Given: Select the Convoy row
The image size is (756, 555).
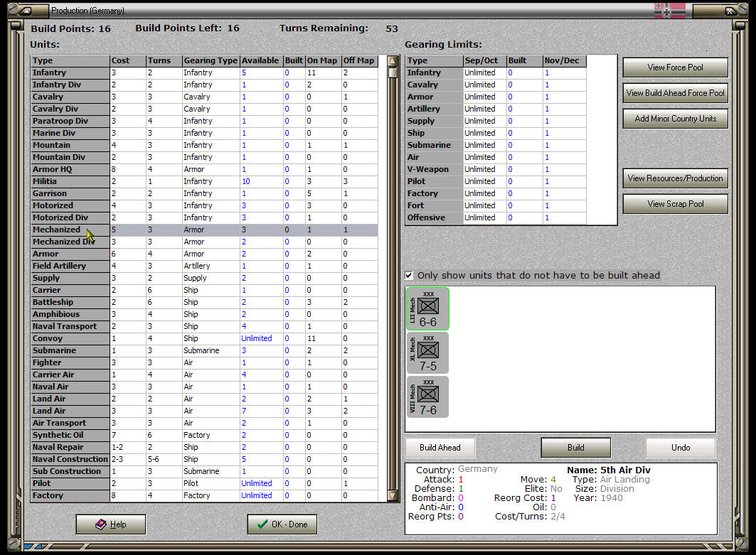Looking at the screenshot, I should tap(204, 338).
